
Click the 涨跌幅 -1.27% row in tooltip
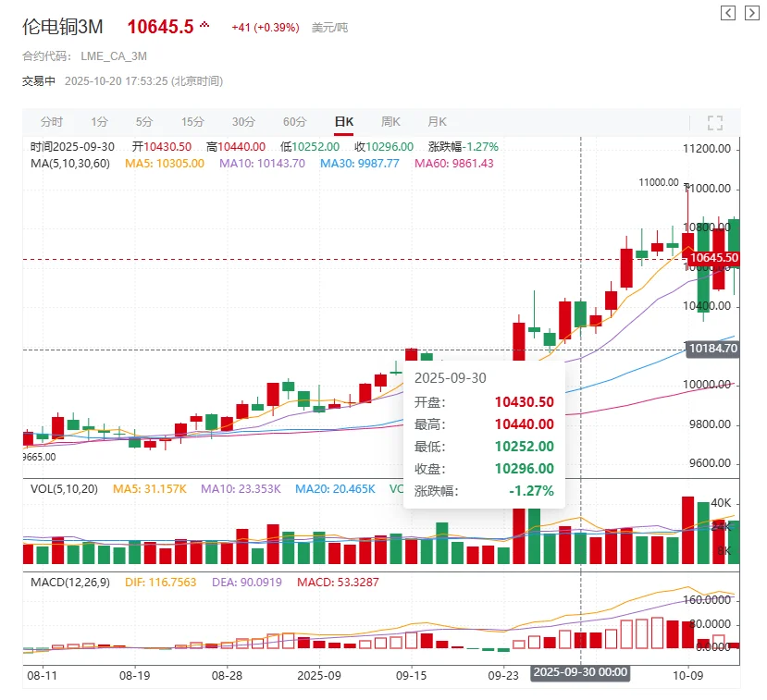pyautogui.click(x=484, y=491)
